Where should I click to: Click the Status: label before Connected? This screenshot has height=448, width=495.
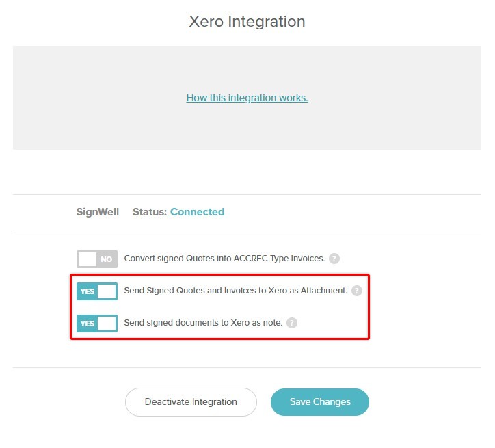coord(149,212)
